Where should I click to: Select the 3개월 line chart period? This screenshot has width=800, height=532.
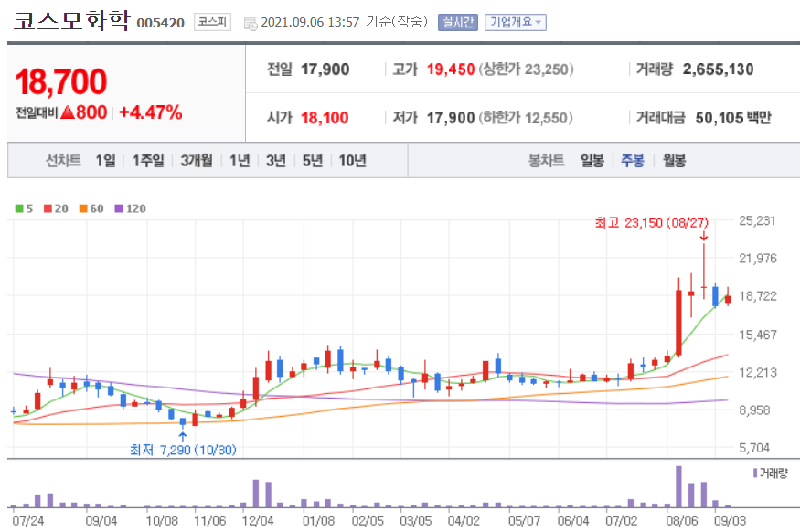click(x=197, y=161)
